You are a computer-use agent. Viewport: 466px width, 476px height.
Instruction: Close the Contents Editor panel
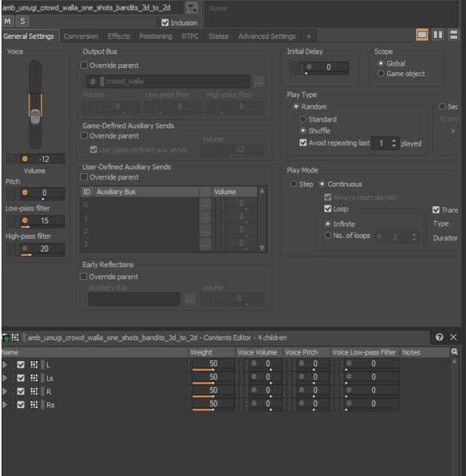454,338
